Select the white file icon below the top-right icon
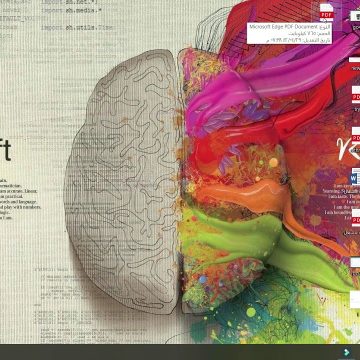 pyautogui.click(x=355, y=60)
